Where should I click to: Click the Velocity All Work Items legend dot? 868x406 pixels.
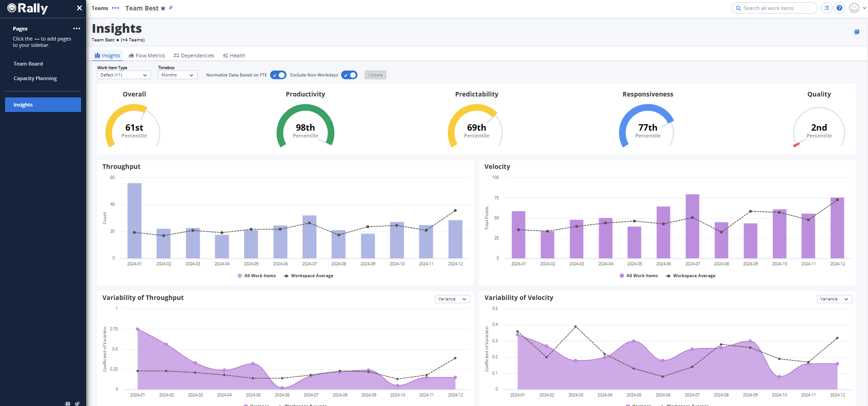pyautogui.click(x=622, y=276)
